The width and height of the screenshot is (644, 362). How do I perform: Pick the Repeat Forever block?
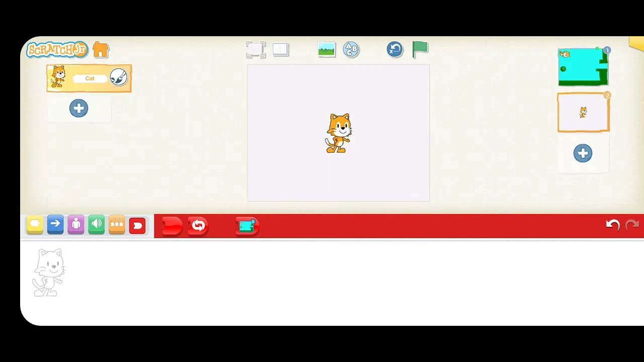(x=198, y=226)
